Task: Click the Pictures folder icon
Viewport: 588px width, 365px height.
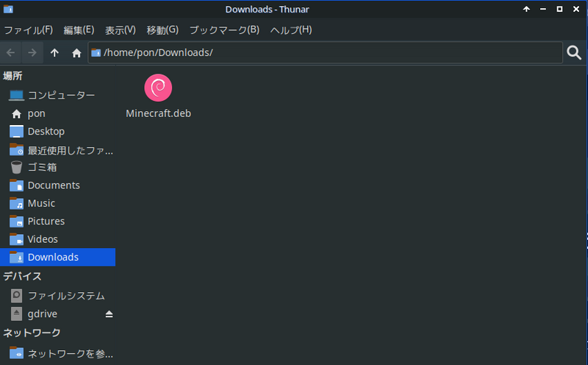Action: click(x=16, y=222)
